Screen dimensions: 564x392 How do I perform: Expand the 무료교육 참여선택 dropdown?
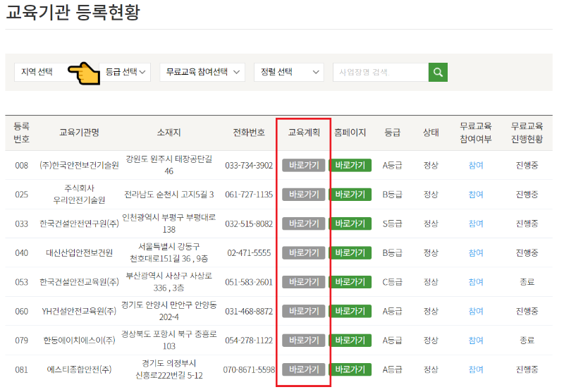202,73
